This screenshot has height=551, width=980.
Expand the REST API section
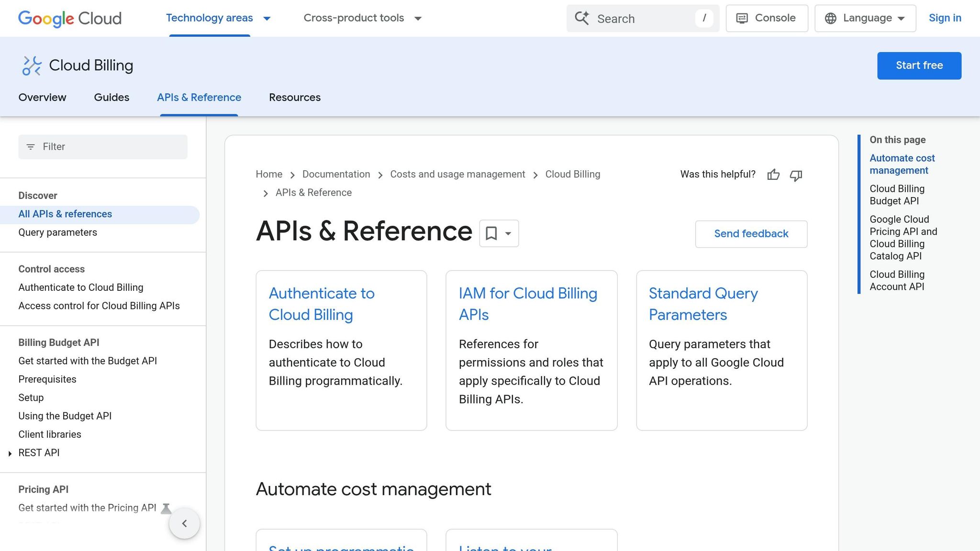click(x=11, y=452)
